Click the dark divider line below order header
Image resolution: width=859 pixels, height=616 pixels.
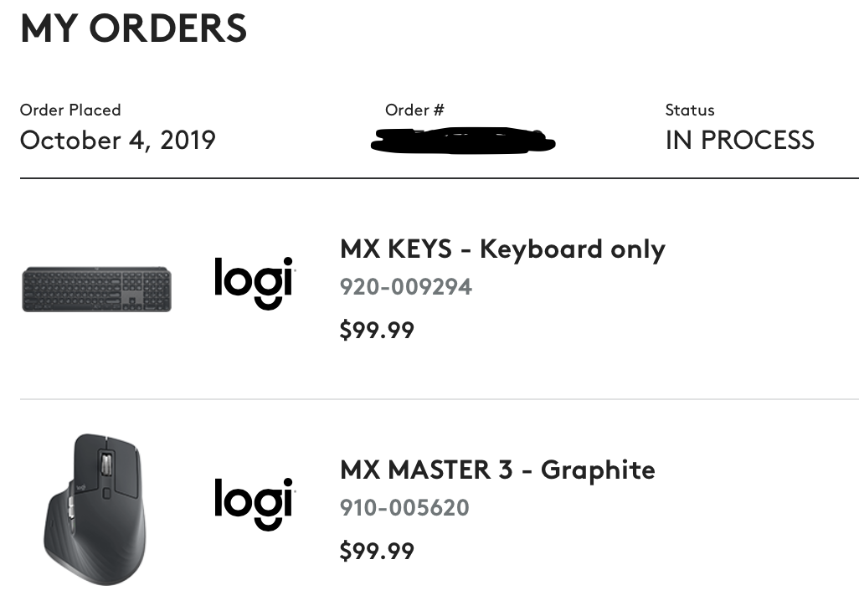pos(440,178)
